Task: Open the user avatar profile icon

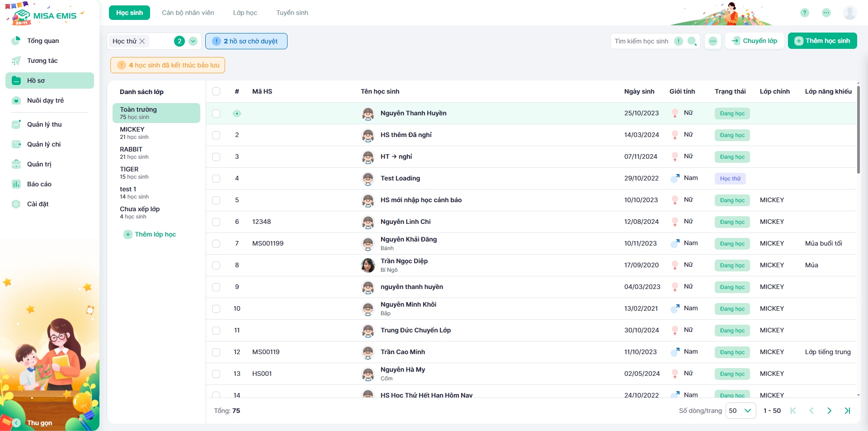Action: 849,13
